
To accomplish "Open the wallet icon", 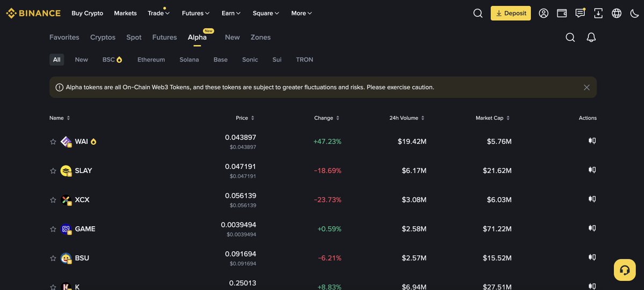I will 562,13.
